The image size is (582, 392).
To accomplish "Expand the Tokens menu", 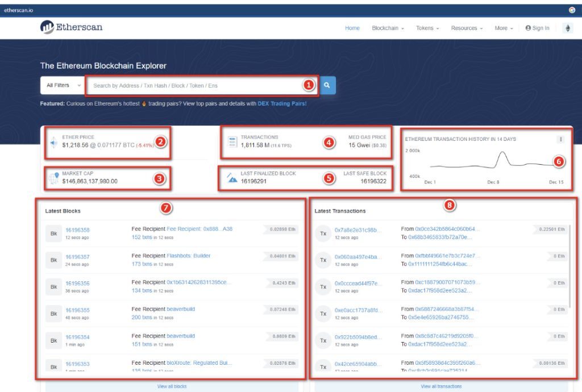I will pos(427,28).
